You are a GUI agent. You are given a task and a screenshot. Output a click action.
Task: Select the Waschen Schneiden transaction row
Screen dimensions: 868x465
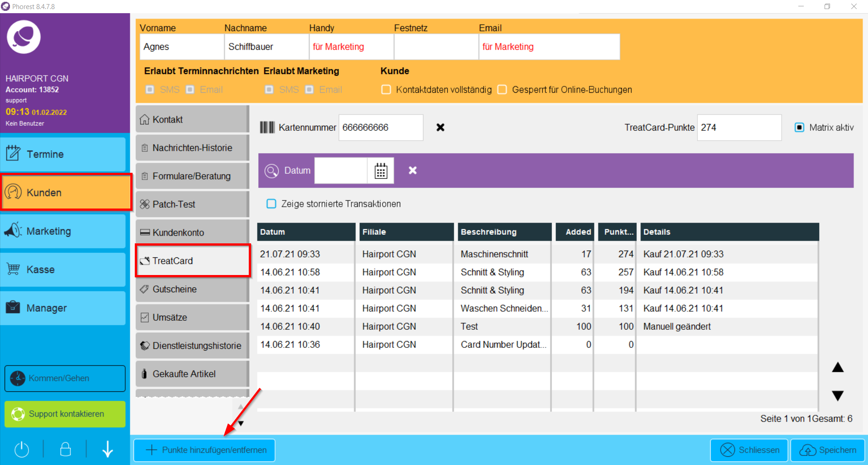pos(537,308)
